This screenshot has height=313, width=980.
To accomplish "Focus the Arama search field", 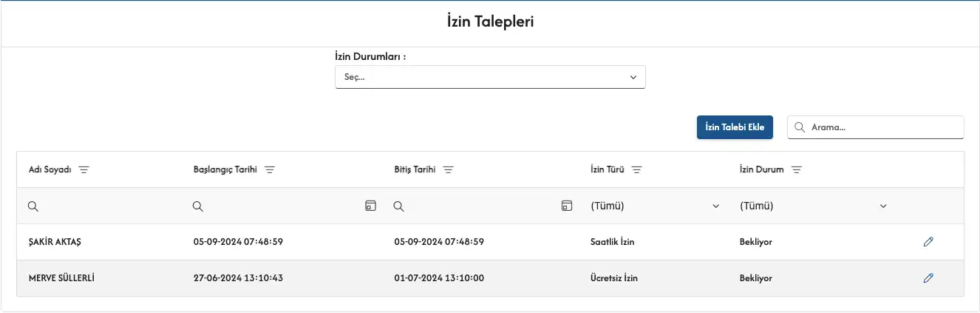I will 883,127.
